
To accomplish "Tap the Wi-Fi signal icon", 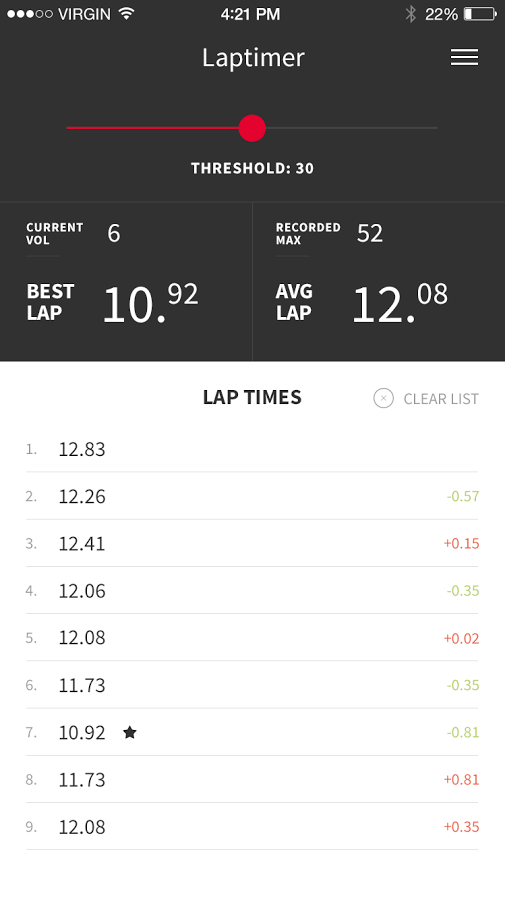I will [x=126, y=13].
